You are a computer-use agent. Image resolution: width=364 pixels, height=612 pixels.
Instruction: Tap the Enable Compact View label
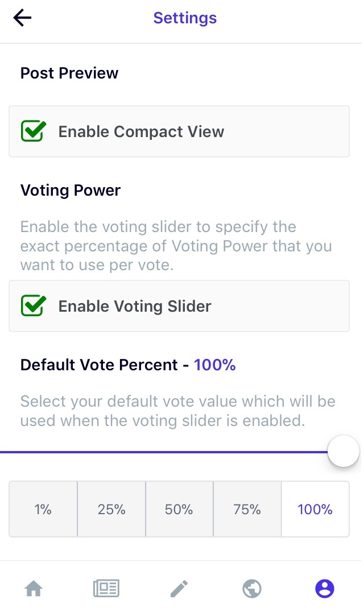[141, 131]
